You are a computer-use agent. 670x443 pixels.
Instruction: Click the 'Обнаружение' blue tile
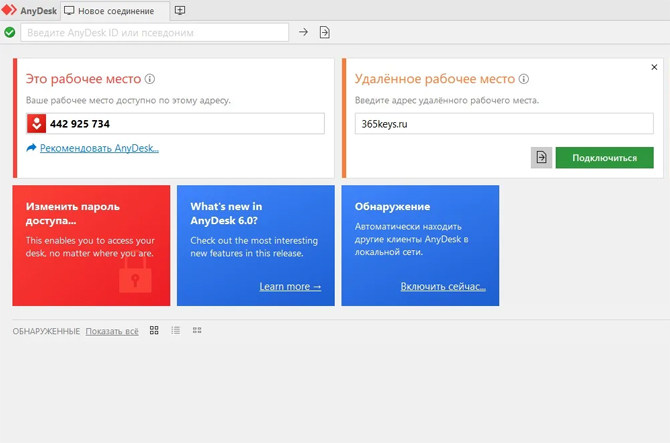pyautogui.click(x=420, y=245)
